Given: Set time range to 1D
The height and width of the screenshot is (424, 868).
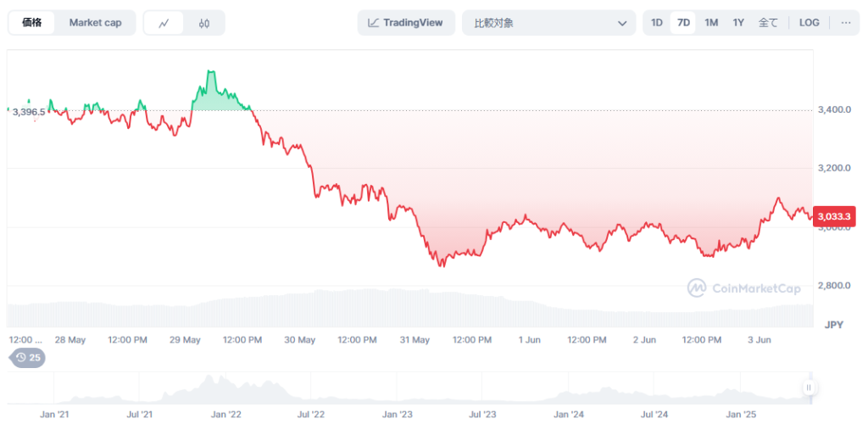Looking at the screenshot, I should click(656, 23).
